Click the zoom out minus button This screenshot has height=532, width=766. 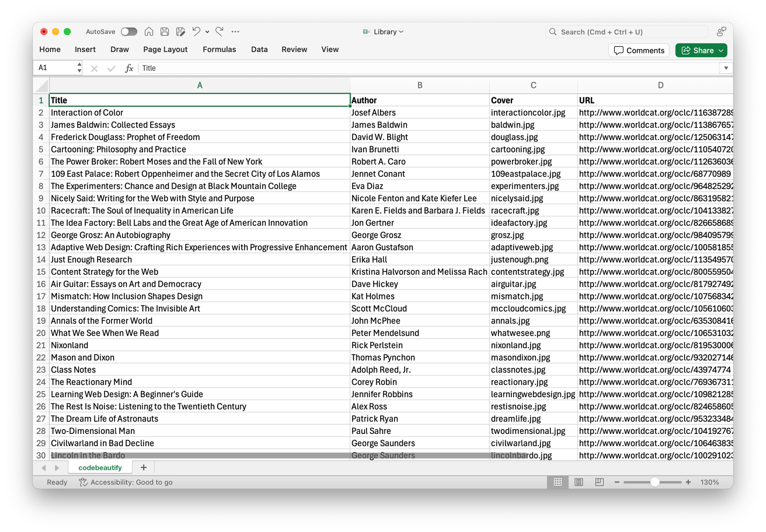(x=617, y=482)
